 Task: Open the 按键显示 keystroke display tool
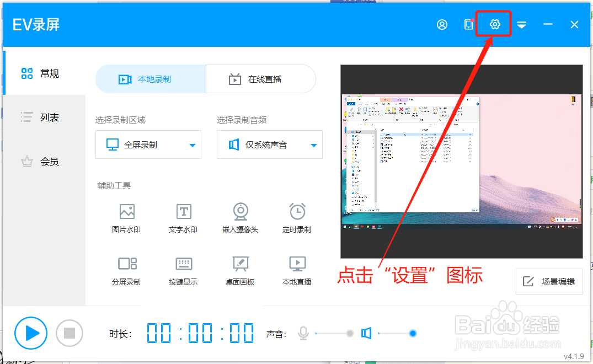183,270
